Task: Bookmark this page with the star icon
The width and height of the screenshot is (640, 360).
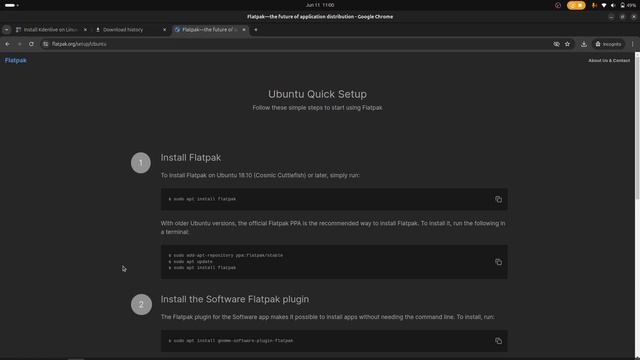Action: tap(567, 44)
